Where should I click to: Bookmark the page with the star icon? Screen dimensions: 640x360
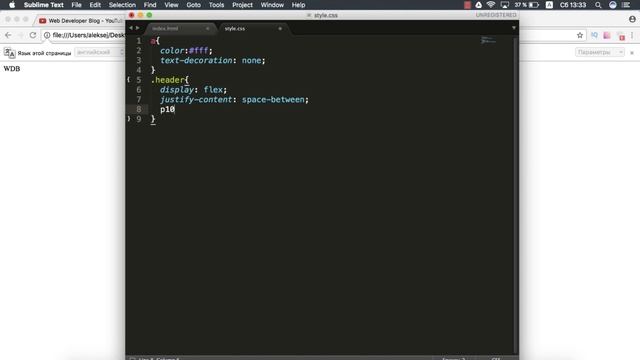click(580, 35)
